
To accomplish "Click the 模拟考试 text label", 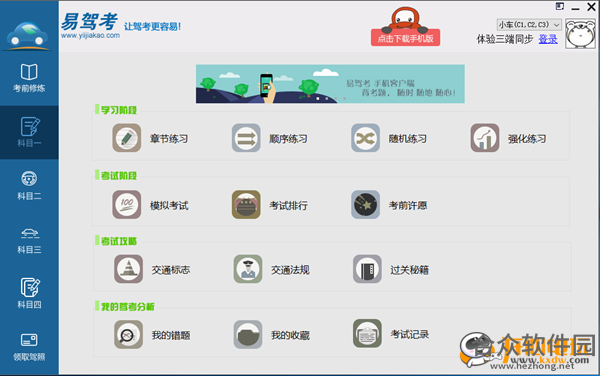I will pos(169,205).
